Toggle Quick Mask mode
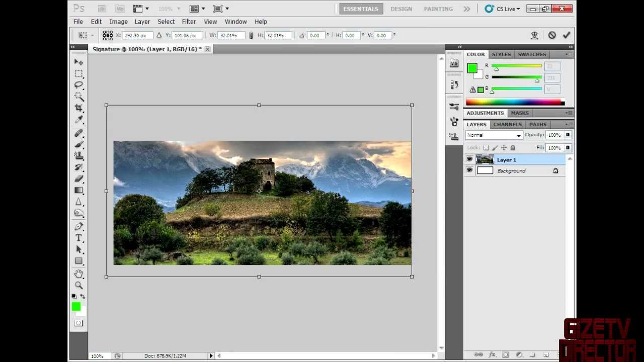The image size is (644, 362). (78, 323)
